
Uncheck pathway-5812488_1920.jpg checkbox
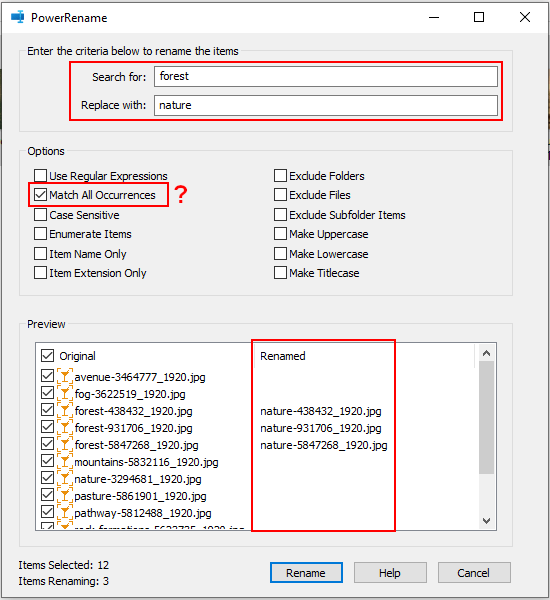coord(47,512)
